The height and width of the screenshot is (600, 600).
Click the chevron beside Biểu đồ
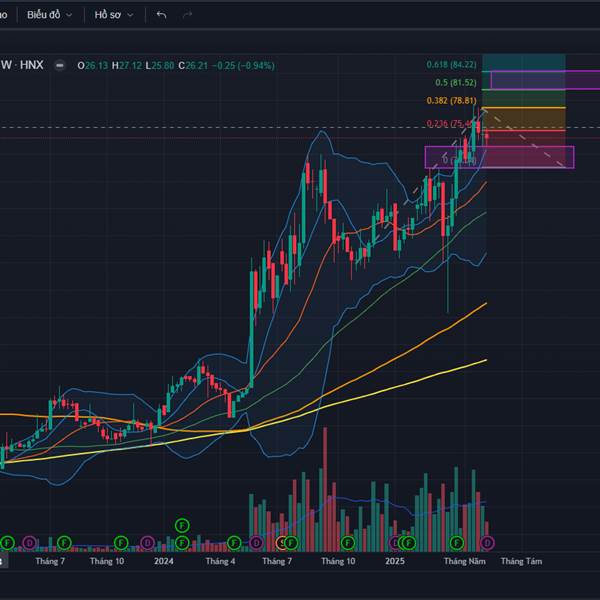click(69, 15)
